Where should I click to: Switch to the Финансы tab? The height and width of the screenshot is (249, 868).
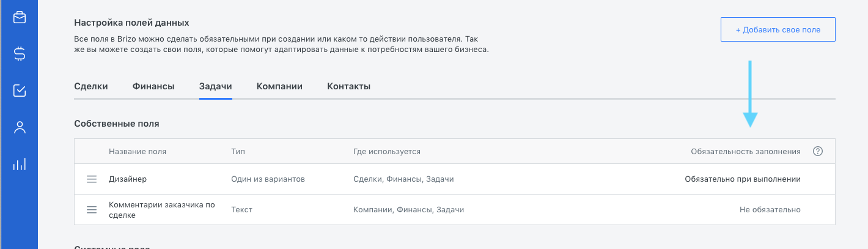(153, 86)
